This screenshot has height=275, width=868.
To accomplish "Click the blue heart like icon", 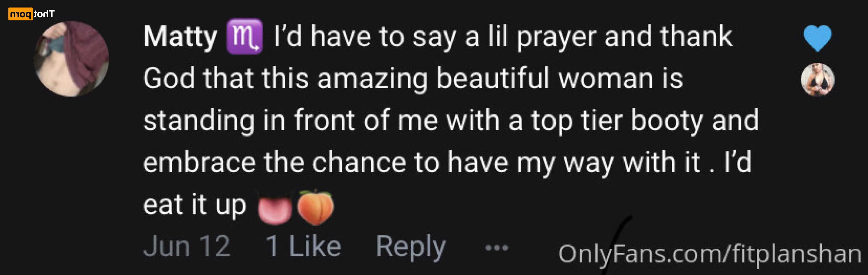I will pyautogui.click(x=817, y=38).
